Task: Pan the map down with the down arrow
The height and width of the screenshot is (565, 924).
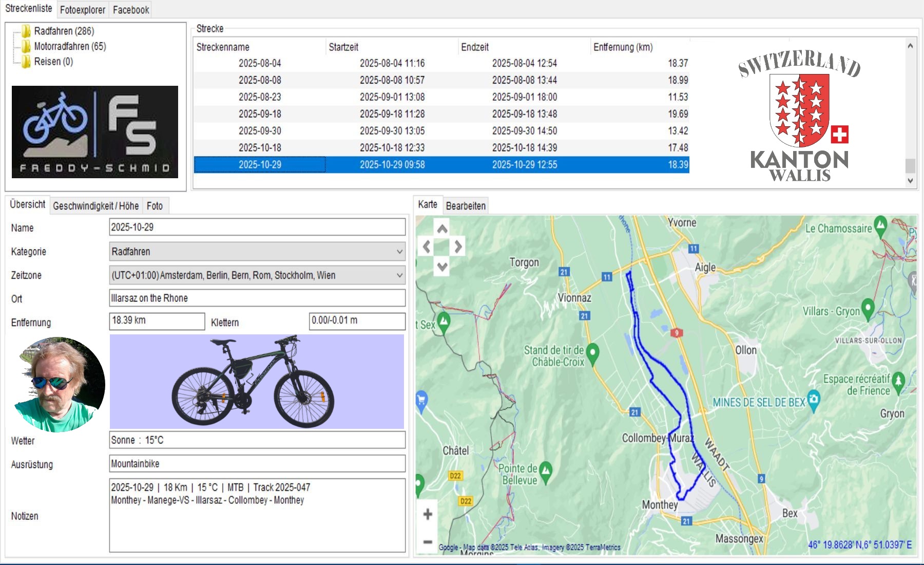Action: (442, 266)
